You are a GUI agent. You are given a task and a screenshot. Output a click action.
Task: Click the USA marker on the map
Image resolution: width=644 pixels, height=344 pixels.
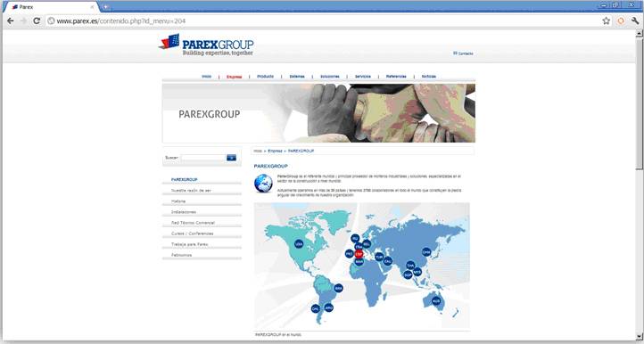pyautogui.click(x=299, y=244)
